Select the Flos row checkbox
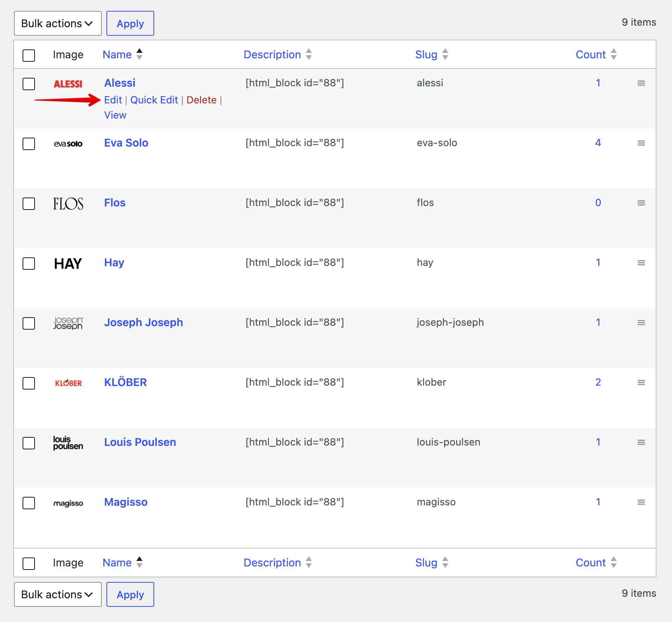The height and width of the screenshot is (622, 672). pos(29,203)
